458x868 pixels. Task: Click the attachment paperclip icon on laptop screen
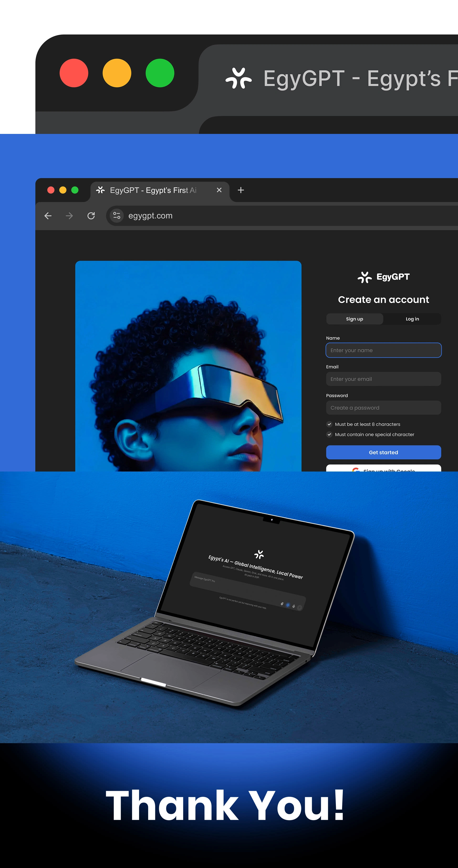coord(282,604)
